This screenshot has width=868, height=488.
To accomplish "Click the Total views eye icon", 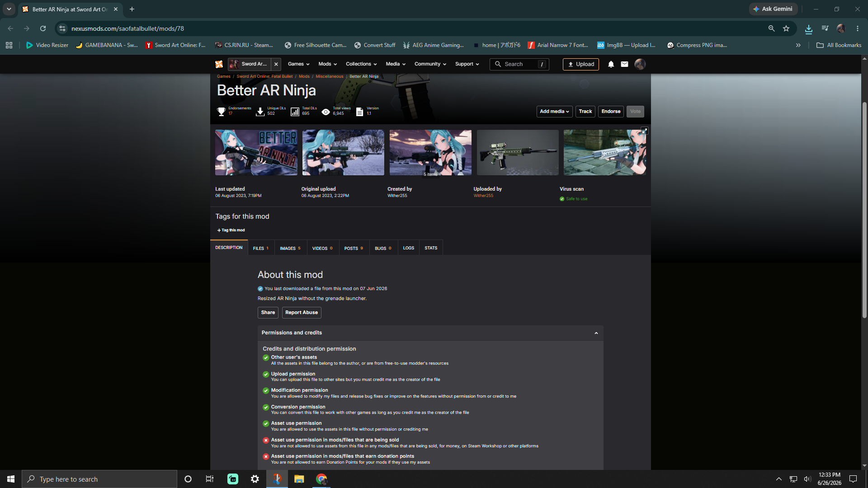I will [325, 112].
